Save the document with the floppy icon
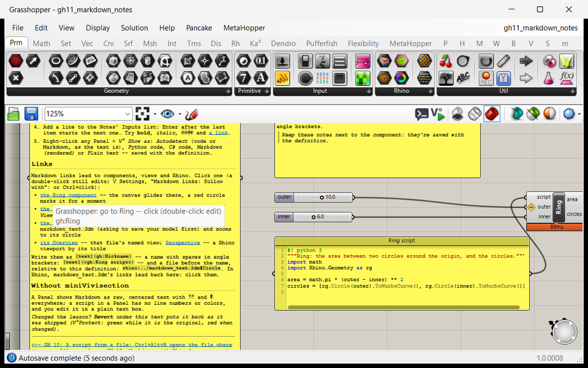The width and height of the screenshot is (588, 368). [31, 114]
